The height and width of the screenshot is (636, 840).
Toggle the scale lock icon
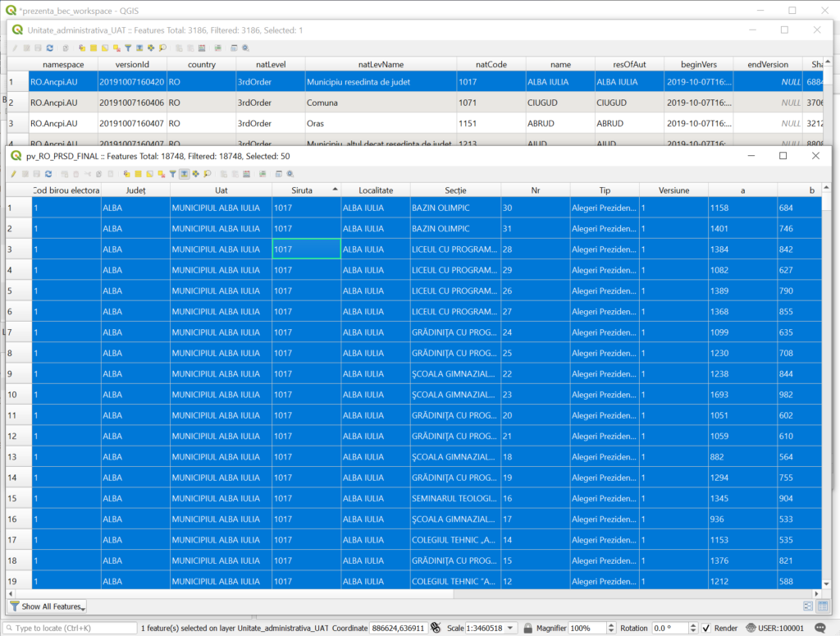pyautogui.click(x=527, y=628)
